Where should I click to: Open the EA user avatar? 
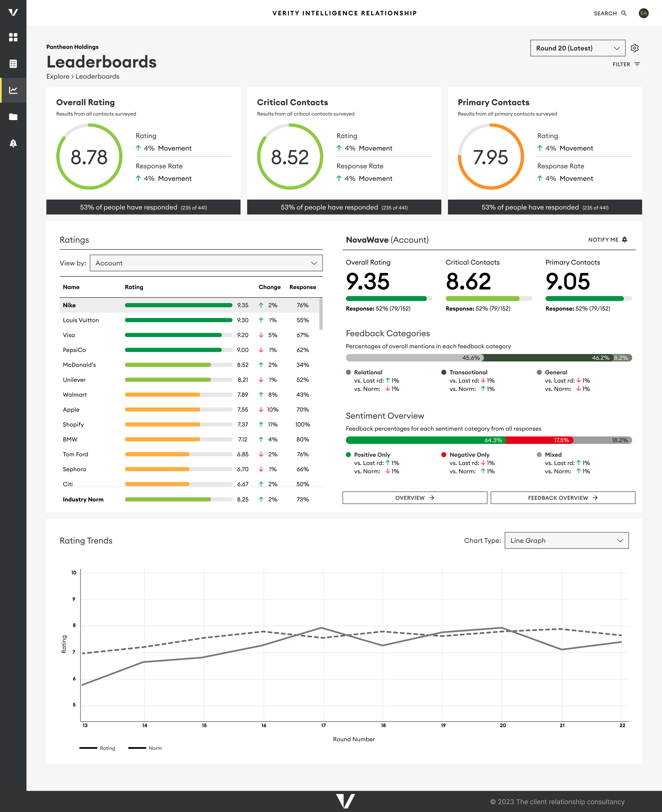click(x=644, y=13)
